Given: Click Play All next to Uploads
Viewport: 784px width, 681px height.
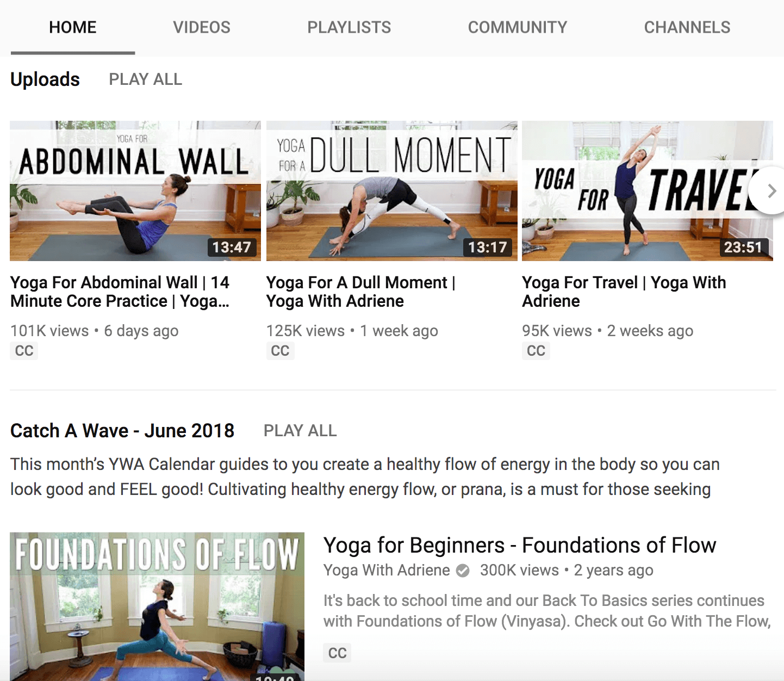Looking at the screenshot, I should pyautogui.click(x=146, y=79).
